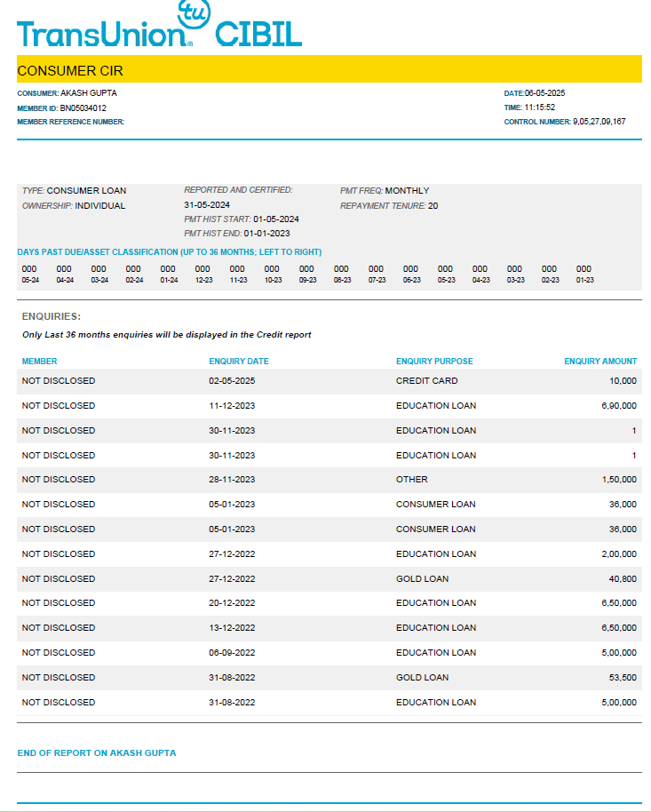Image resolution: width=651 pixels, height=812 pixels.
Task: Select the ownership value INDIVIDUAL
Action: [99, 206]
